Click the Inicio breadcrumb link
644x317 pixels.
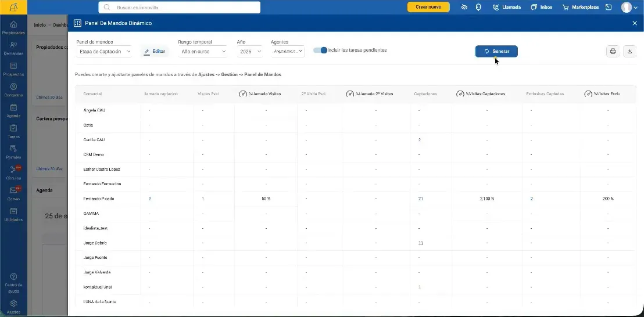40,25
